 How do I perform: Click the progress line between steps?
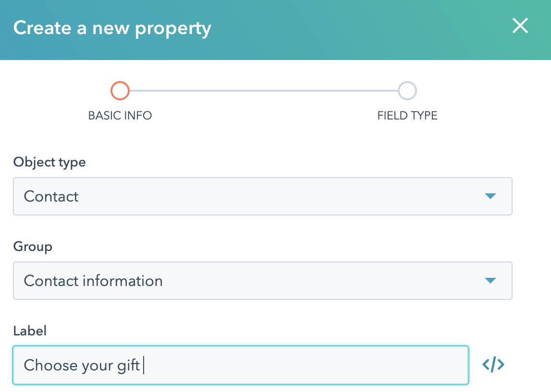(x=264, y=91)
